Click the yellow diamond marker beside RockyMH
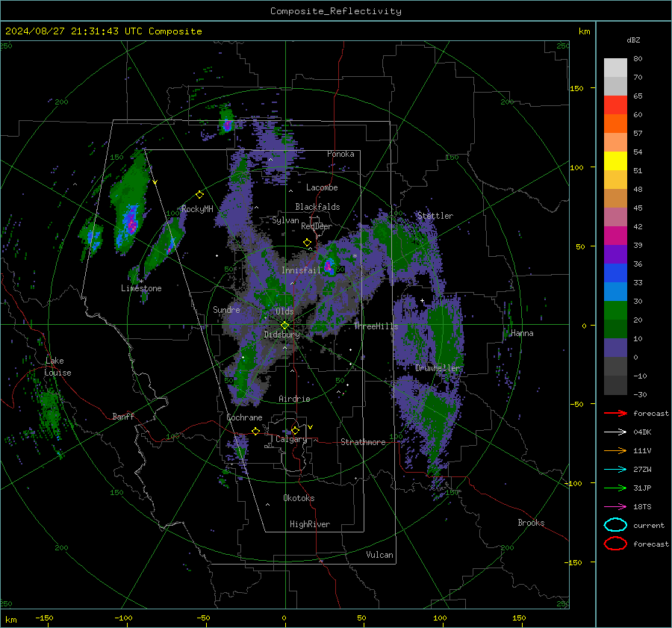Image resolution: width=672 pixels, height=628 pixels. 199,195
